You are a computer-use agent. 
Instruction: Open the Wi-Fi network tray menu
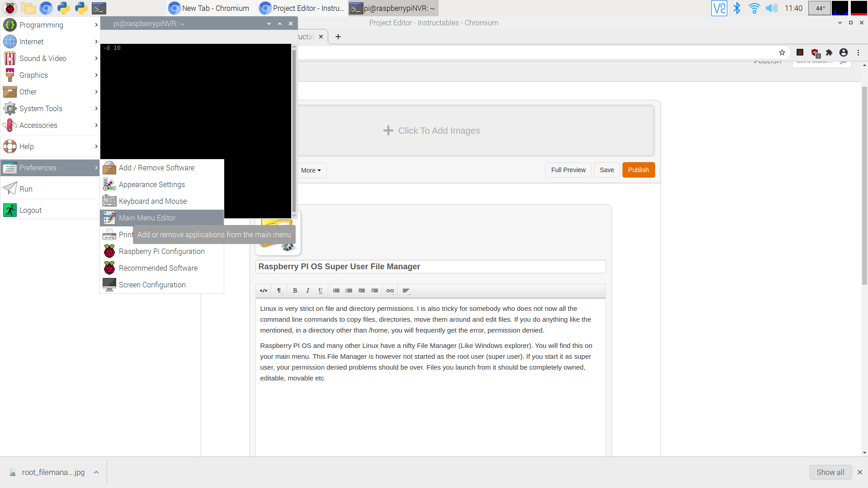tap(754, 8)
